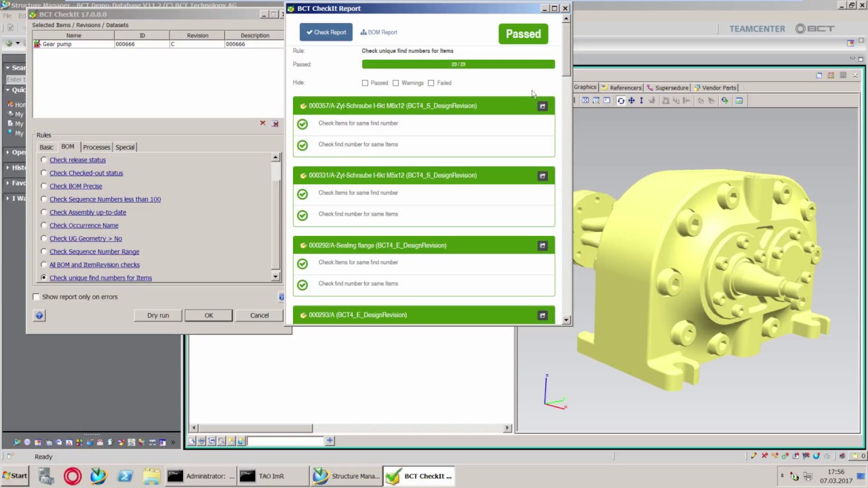The height and width of the screenshot is (488, 868).
Task: Click the horizontal scrollbar thumb below the white panel
Action: (256, 428)
